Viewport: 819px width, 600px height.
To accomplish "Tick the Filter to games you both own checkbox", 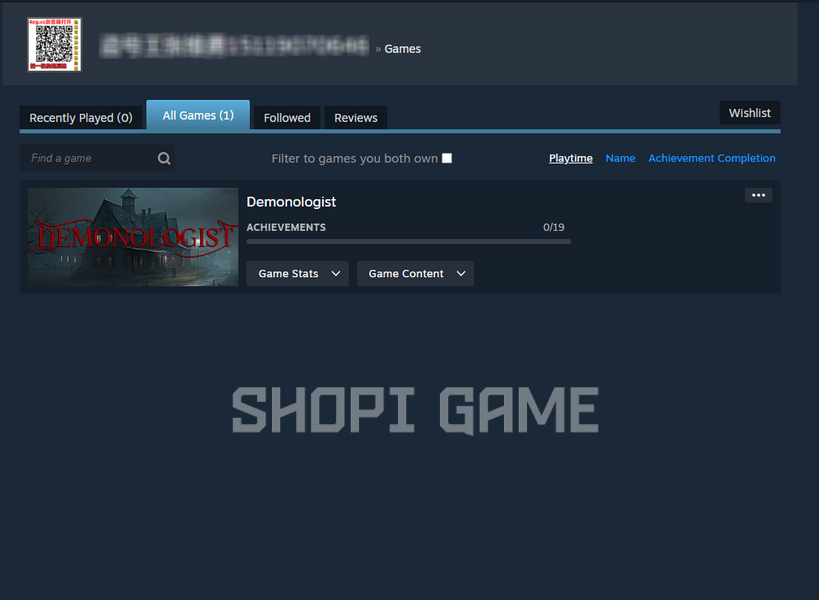I will click(447, 158).
